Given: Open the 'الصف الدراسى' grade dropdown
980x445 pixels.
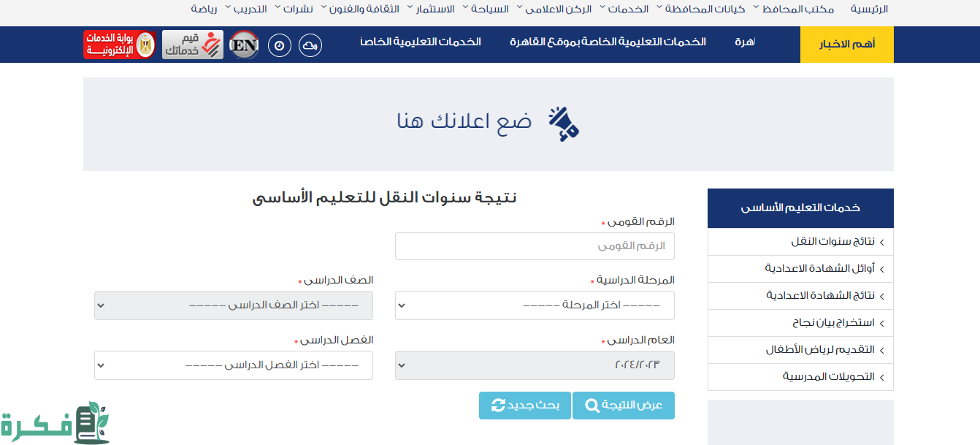Looking at the screenshot, I should pyautogui.click(x=234, y=305).
